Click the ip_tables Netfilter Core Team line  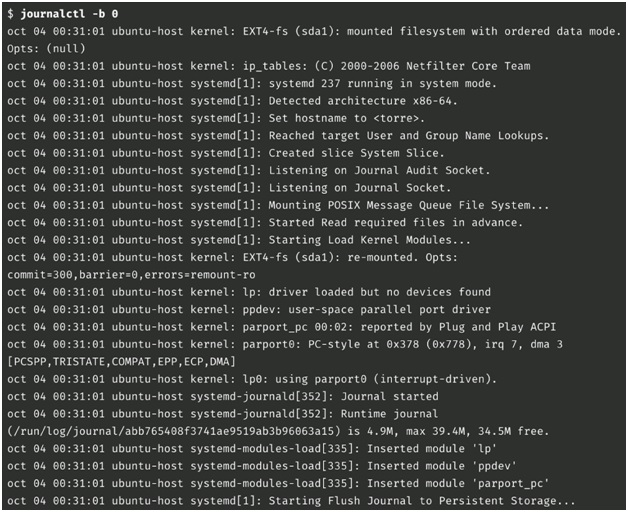269,66
